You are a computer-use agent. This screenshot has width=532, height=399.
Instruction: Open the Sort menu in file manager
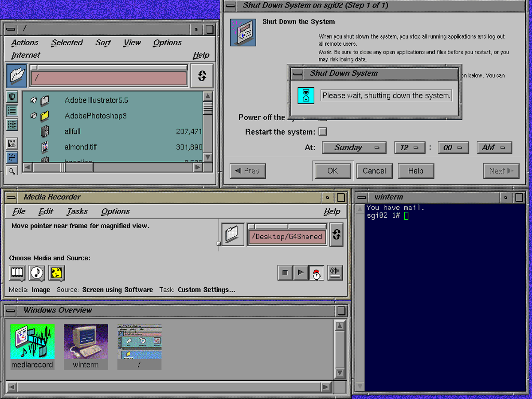click(103, 43)
